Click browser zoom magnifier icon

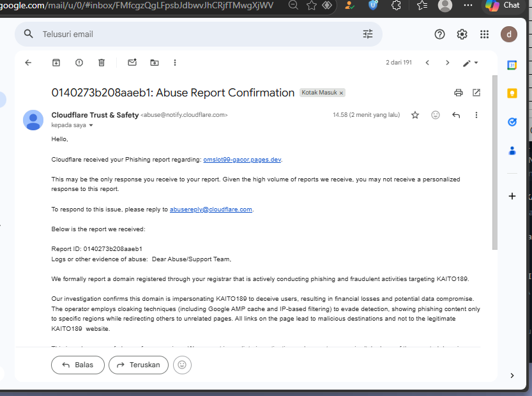coord(293,5)
